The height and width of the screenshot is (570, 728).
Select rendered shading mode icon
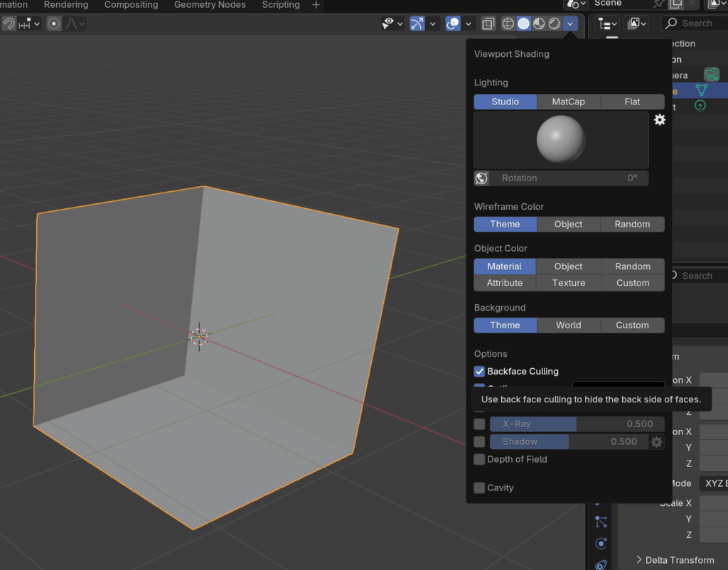[555, 23]
